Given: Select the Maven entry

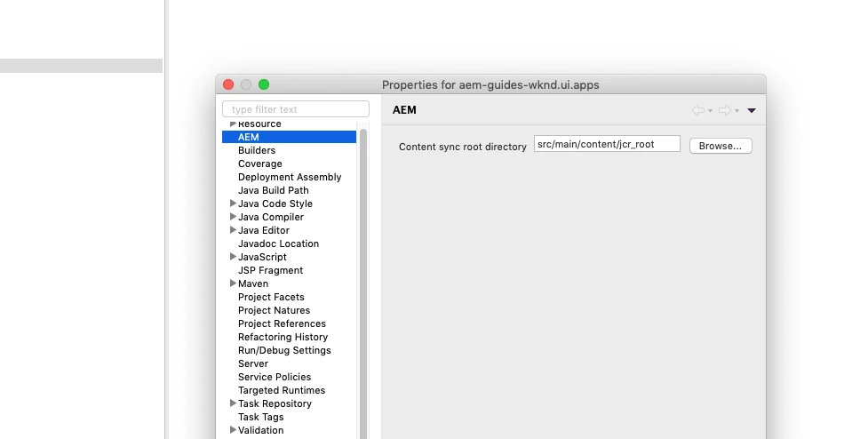Looking at the screenshot, I should (253, 283).
